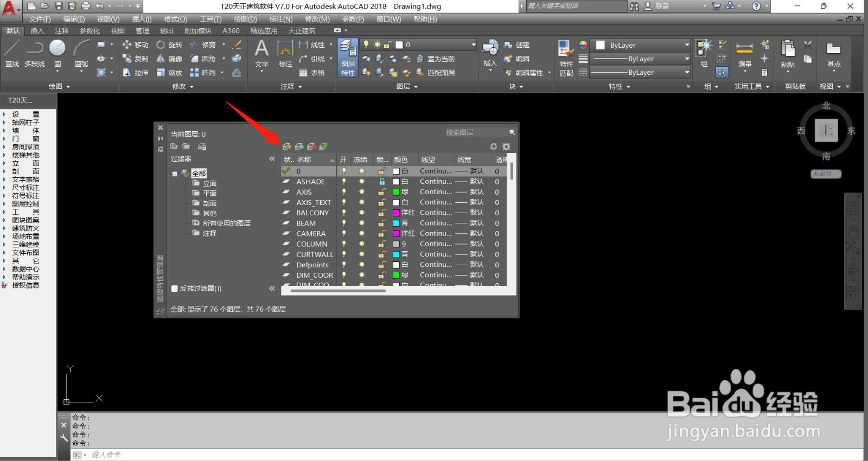Viewport: 868px width, 461px height.
Task: Open the 标注(N) menu
Action: [281, 19]
